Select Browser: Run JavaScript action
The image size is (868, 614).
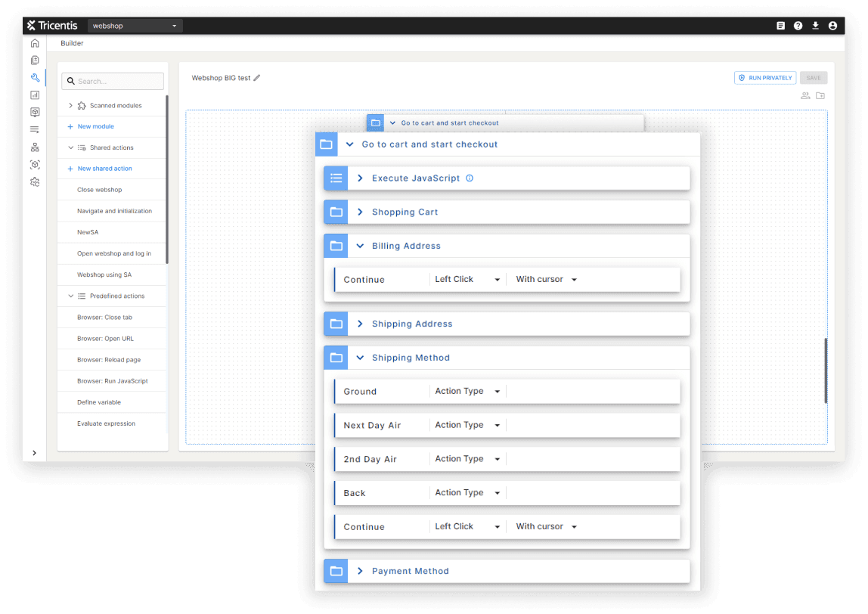(x=113, y=381)
